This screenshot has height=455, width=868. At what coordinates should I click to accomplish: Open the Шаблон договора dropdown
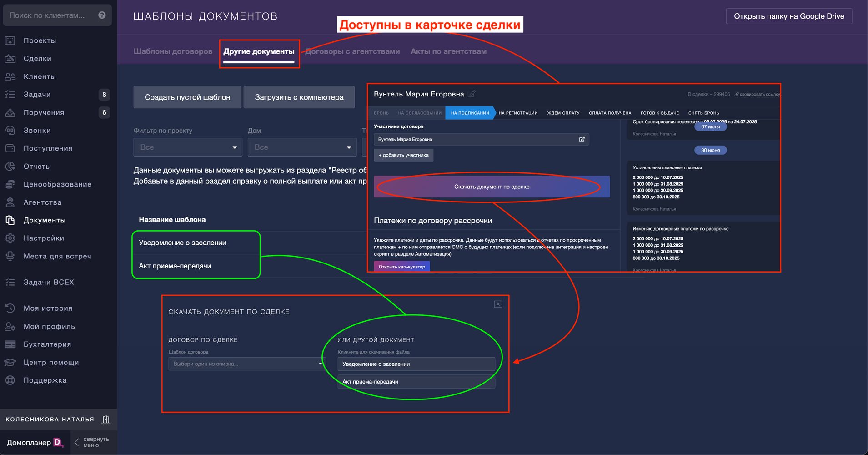(246, 364)
